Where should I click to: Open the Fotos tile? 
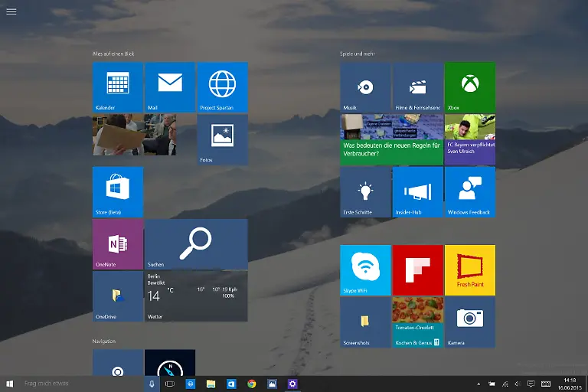(222, 139)
